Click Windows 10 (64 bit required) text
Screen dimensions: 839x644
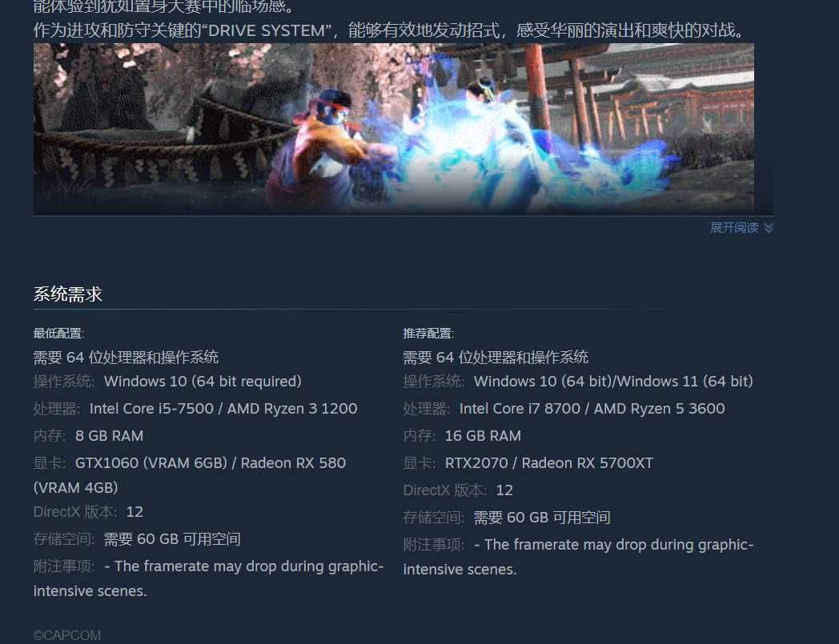pos(203,382)
